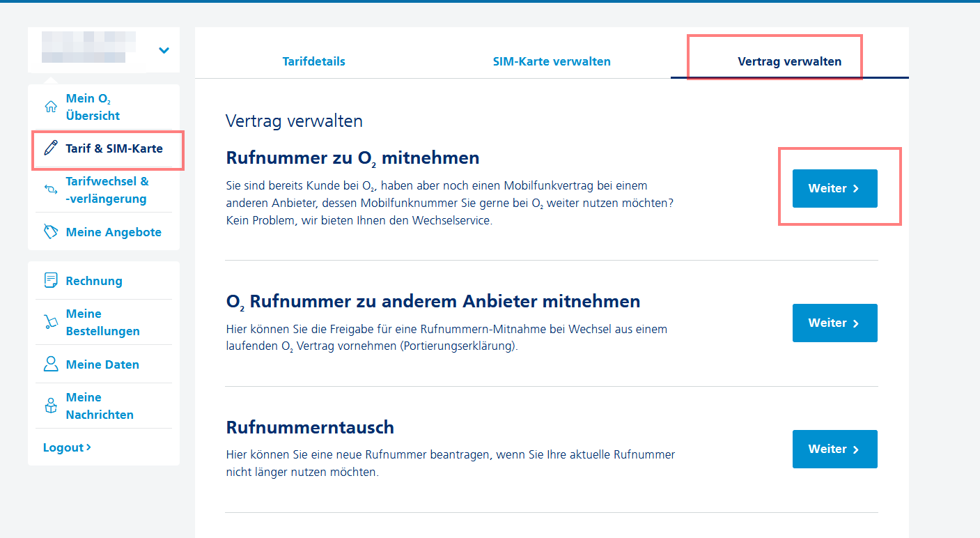Click the 'Rufnummerntausch' heading
Viewport: 980px width, 538px height.
click(x=311, y=427)
